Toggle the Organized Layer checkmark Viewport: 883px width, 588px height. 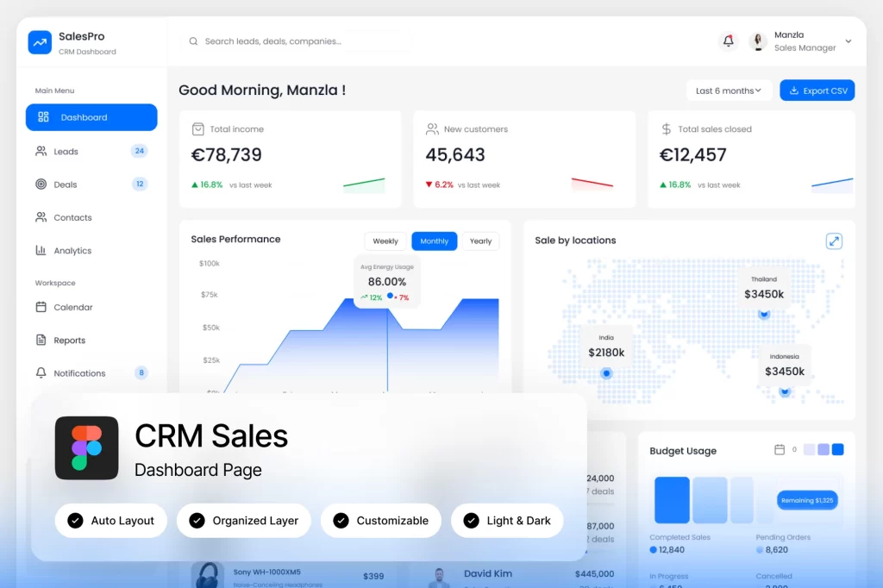(197, 521)
